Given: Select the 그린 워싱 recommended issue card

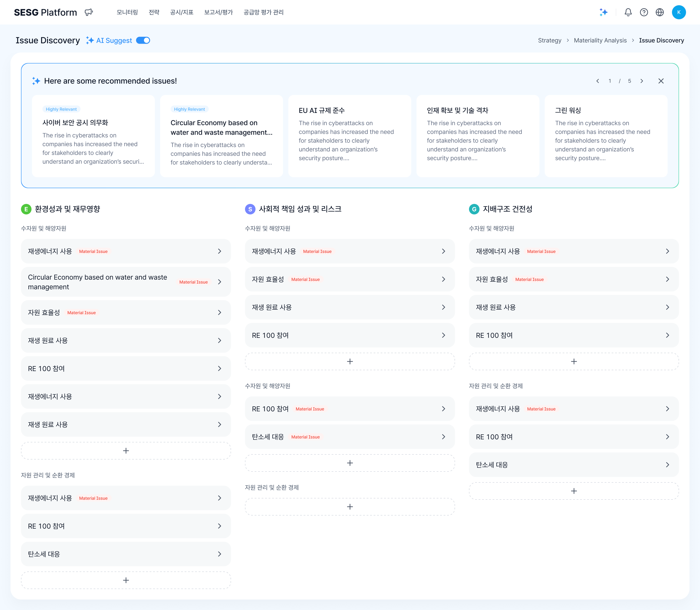Looking at the screenshot, I should [x=606, y=136].
